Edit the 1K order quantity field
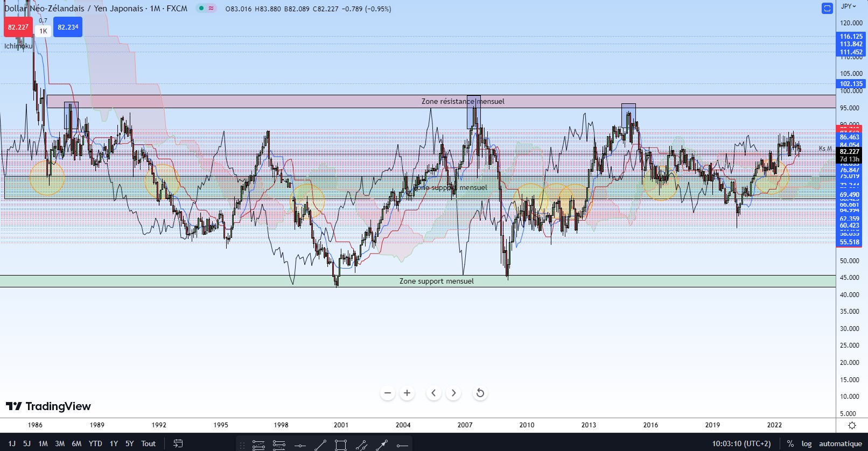Viewport: 868px width, 451px height. click(x=43, y=31)
